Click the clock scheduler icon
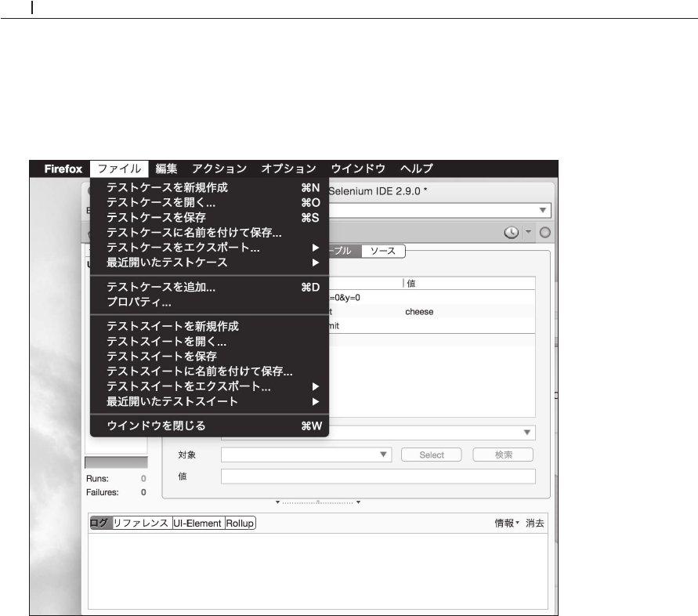 point(511,233)
